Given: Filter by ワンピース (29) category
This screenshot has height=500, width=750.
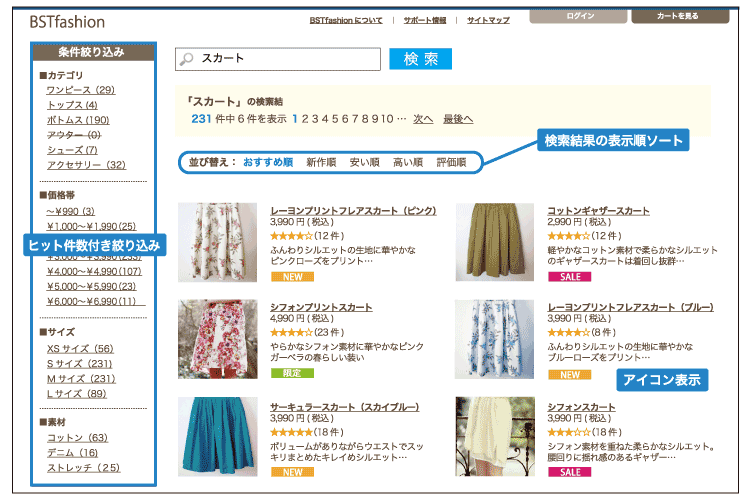Looking at the screenshot, I should coord(81,90).
